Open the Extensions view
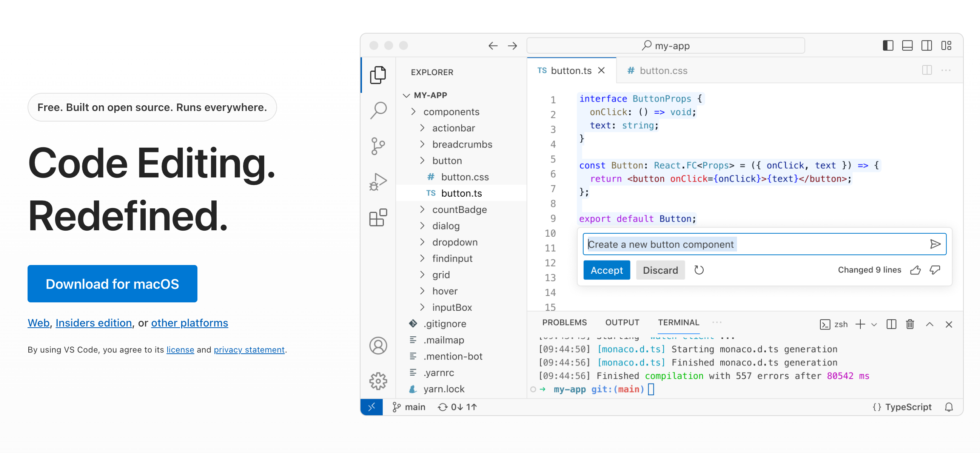The width and height of the screenshot is (980, 453). (x=378, y=217)
